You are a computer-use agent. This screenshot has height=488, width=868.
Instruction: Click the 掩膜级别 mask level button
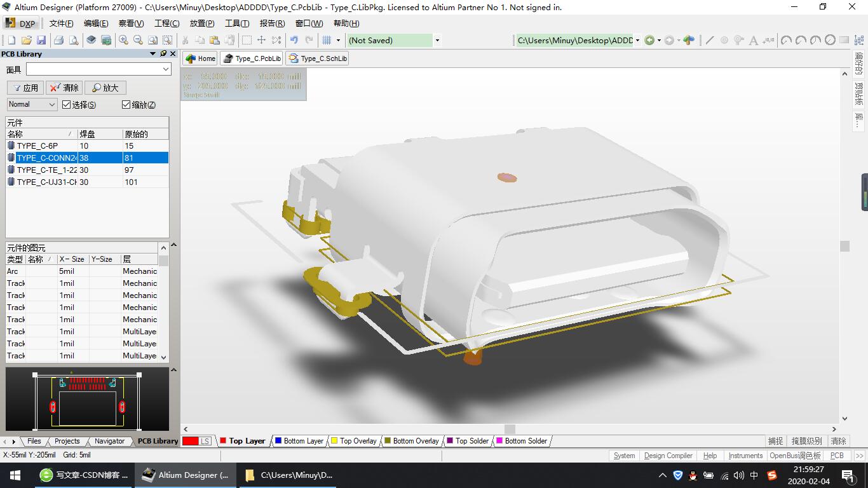[x=806, y=441]
